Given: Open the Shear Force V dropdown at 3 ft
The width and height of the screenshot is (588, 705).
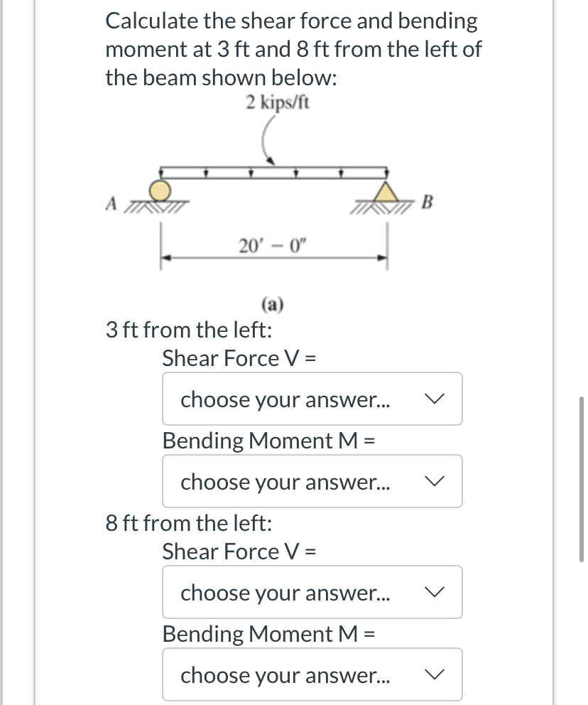Looking at the screenshot, I should pos(312,399).
